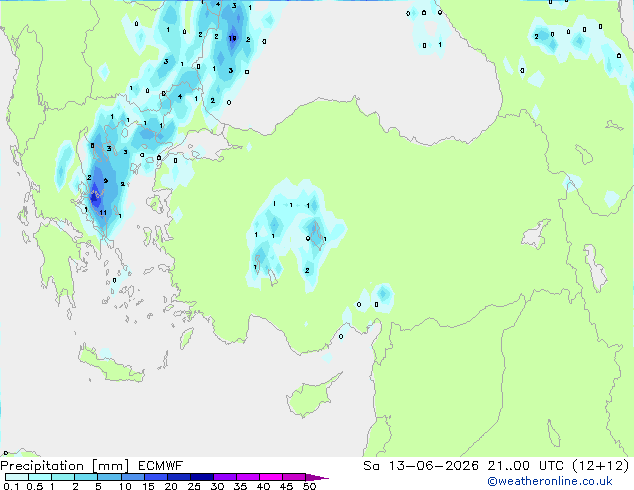Click the above-50 arrow tip of the legend
The height and width of the screenshot is (490, 634).
(x=317, y=477)
